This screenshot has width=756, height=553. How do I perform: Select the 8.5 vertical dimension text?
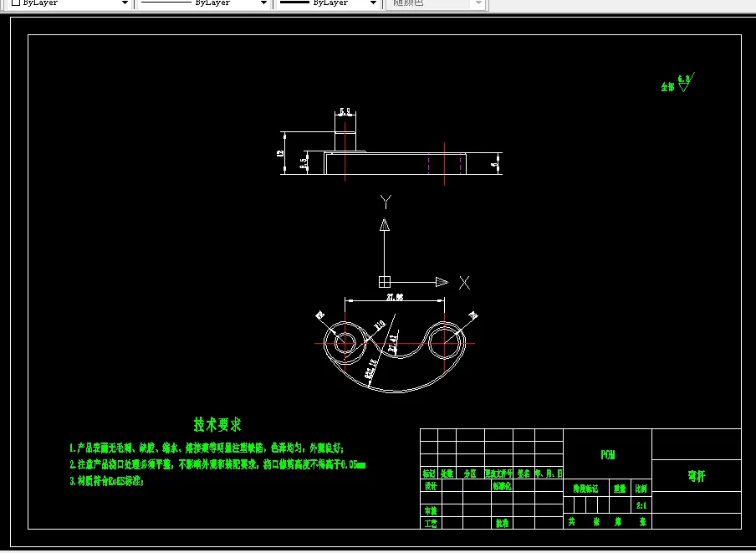[x=304, y=163]
